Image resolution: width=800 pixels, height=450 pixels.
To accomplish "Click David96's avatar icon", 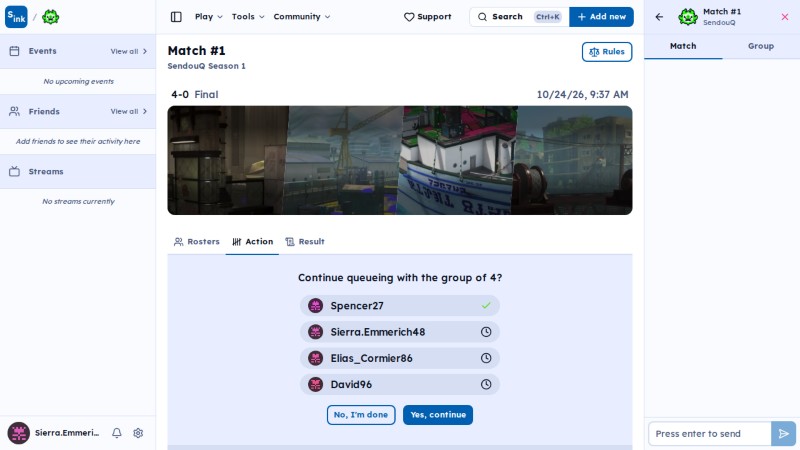I will tap(315, 384).
